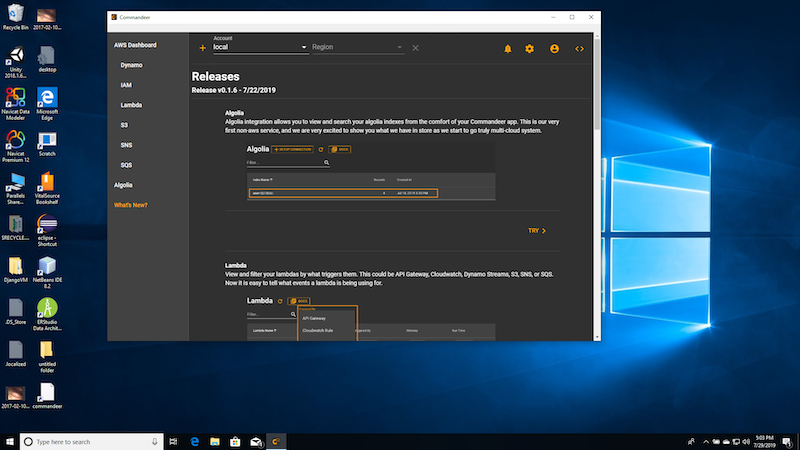The image size is (800, 450).
Task: Select Algolia in sidebar
Action: [123, 185]
